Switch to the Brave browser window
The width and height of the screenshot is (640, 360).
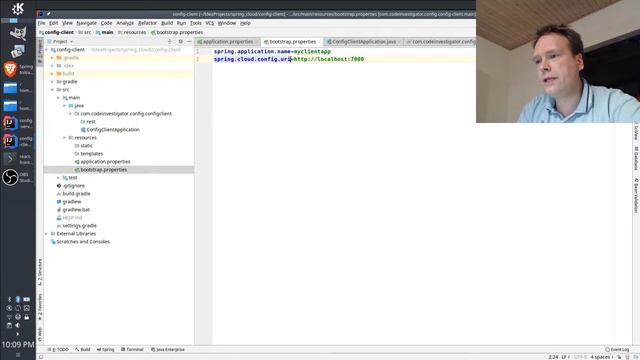click(x=18, y=69)
